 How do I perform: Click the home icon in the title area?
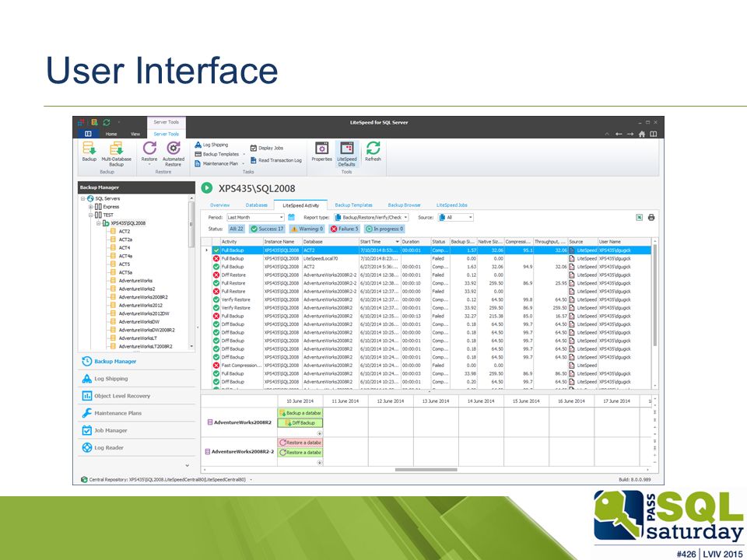click(x=642, y=135)
